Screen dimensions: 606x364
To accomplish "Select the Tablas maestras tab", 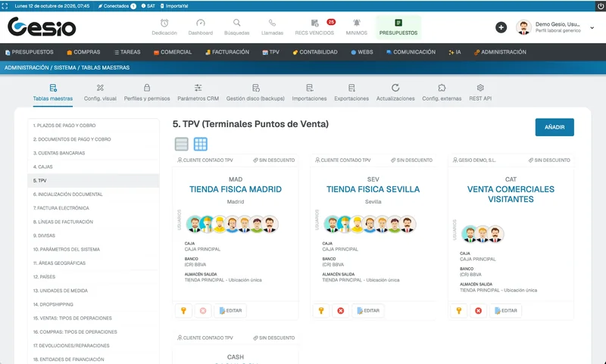I will coord(53,93).
